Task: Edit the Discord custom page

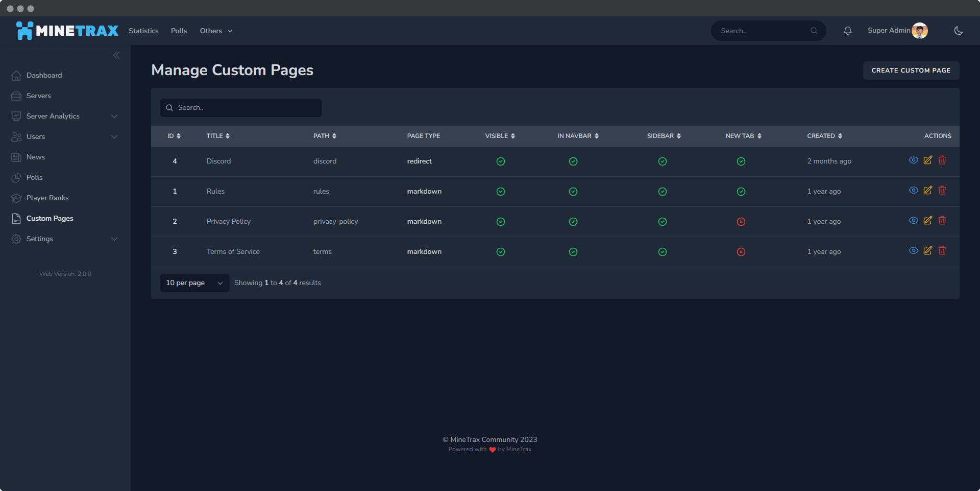Action: coord(927,160)
